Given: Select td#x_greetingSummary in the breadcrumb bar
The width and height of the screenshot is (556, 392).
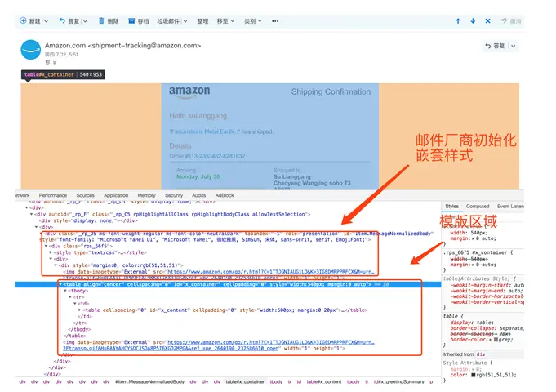Looking at the screenshot, I should 398,381.
